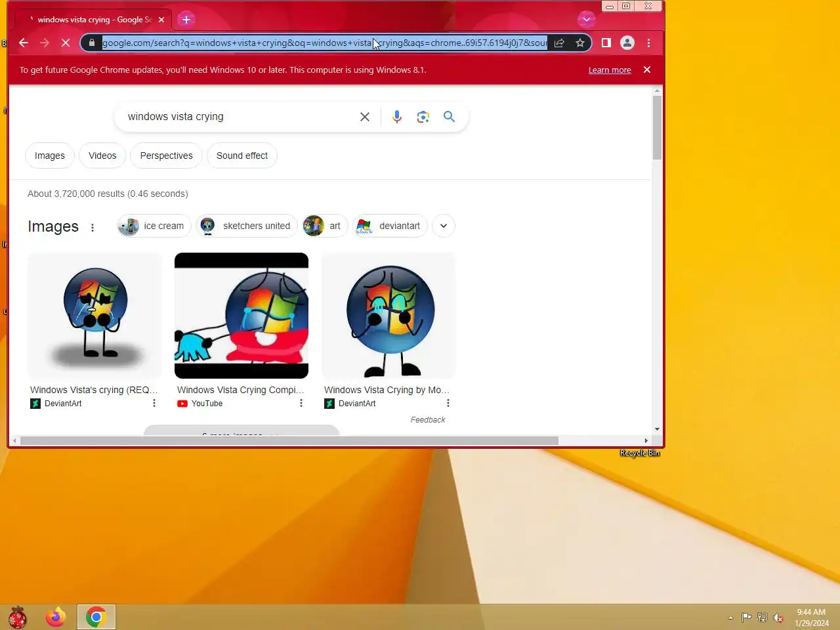This screenshot has width=840, height=630.
Task: Click the vertical scrollbar thumb
Action: 657,127
